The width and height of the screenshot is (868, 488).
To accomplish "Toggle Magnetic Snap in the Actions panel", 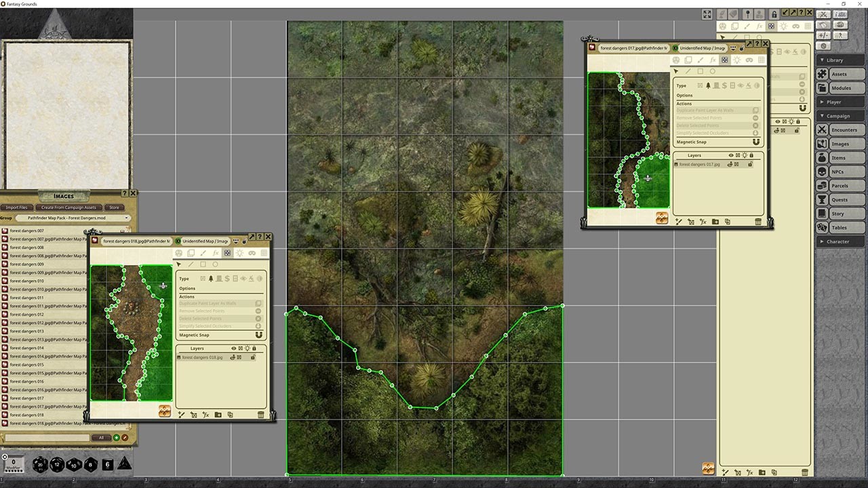I will coord(258,335).
